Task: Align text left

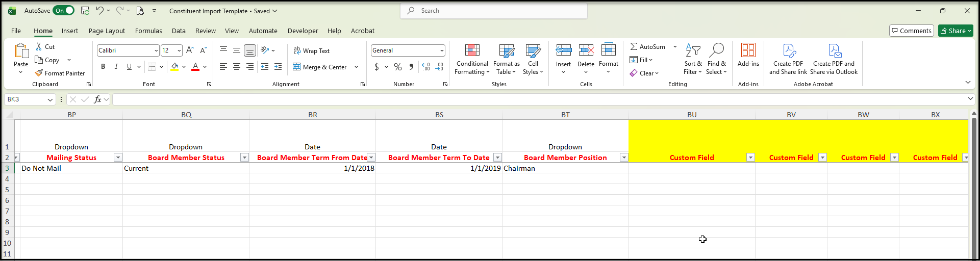Action: click(x=223, y=67)
